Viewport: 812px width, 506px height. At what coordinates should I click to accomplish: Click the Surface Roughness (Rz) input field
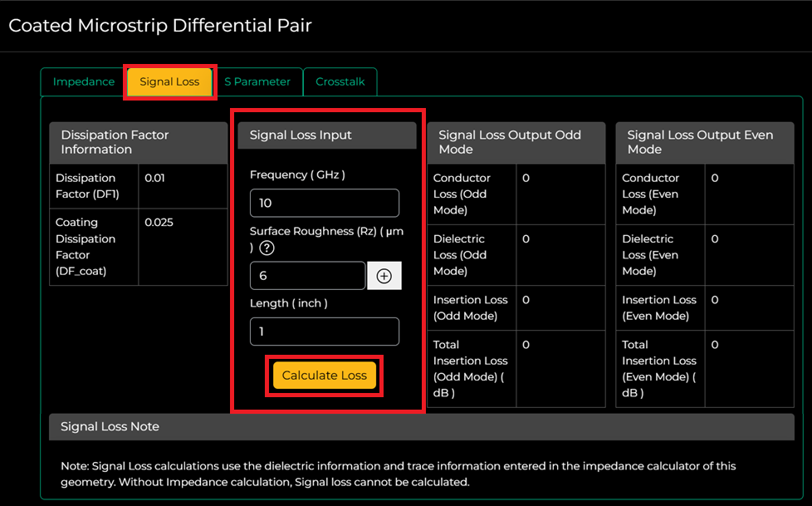(x=307, y=275)
